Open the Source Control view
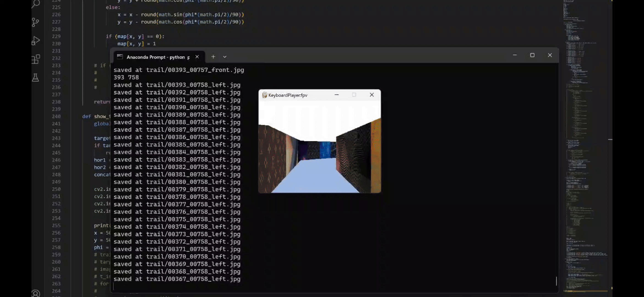This screenshot has width=644, height=297. tap(36, 22)
